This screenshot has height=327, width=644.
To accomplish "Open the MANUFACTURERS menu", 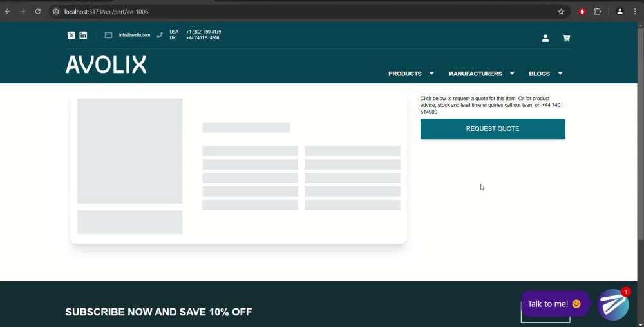I will point(475,74).
